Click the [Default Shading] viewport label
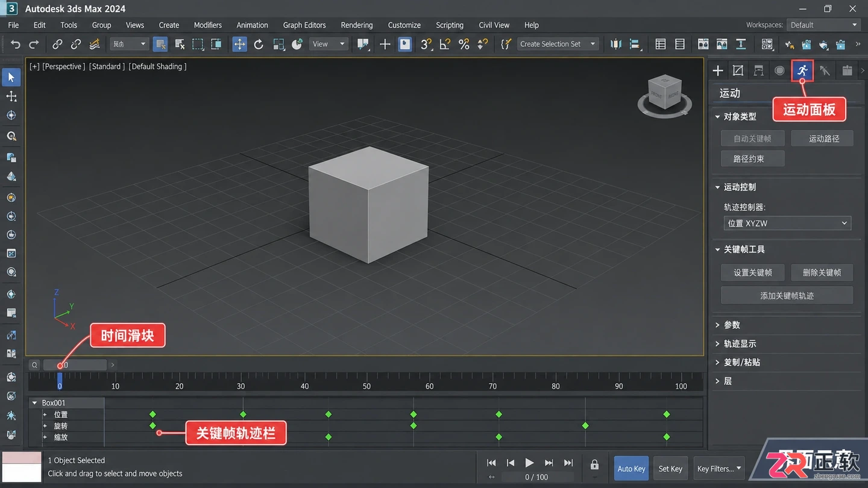 [157, 66]
